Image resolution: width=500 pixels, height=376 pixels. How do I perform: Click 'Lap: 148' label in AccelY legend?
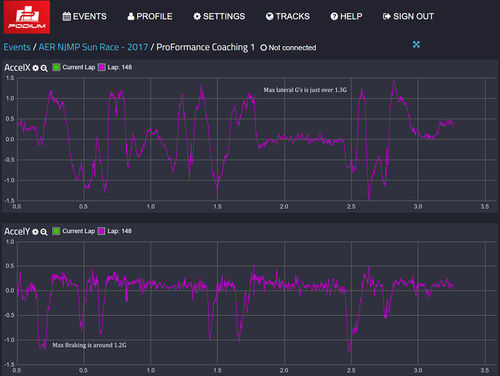119,231
